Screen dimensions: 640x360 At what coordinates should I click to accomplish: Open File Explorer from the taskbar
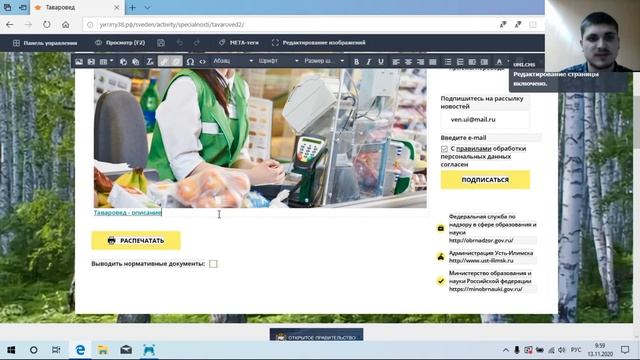point(103,350)
